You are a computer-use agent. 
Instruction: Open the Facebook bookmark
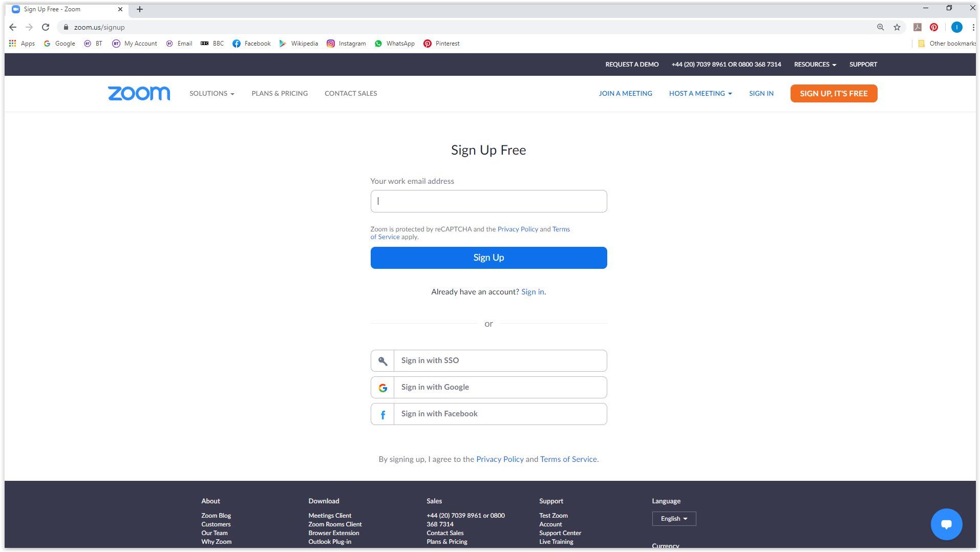click(251, 44)
